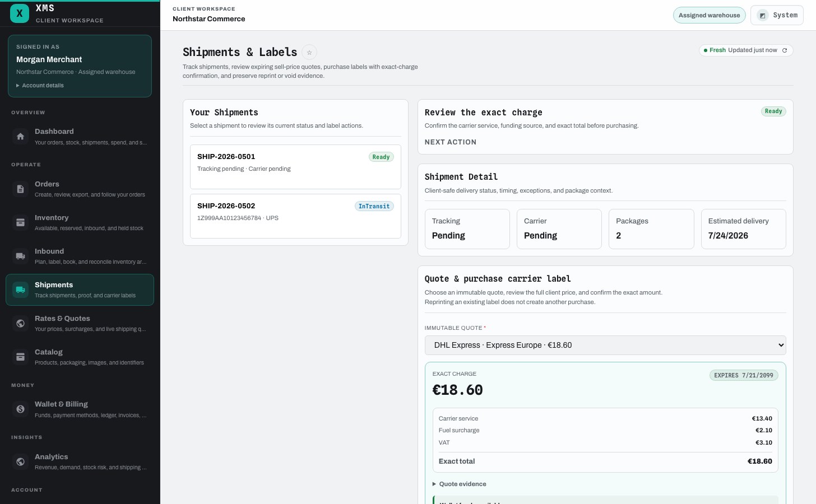Open Dashboard via its home icon
The image size is (816, 504).
(20, 136)
